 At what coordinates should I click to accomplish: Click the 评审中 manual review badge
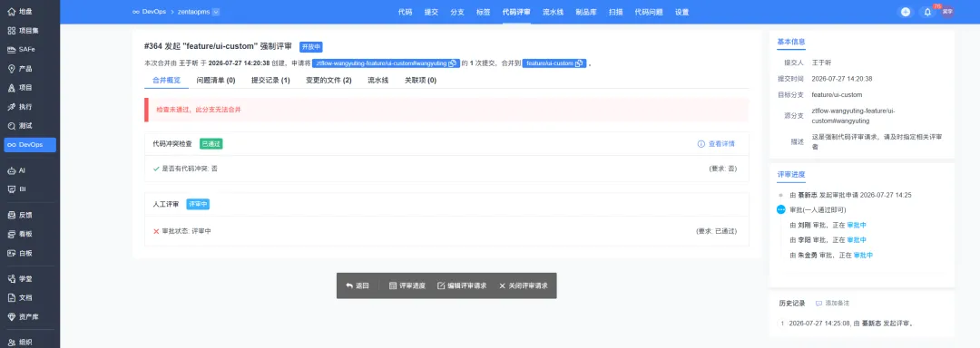click(198, 204)
